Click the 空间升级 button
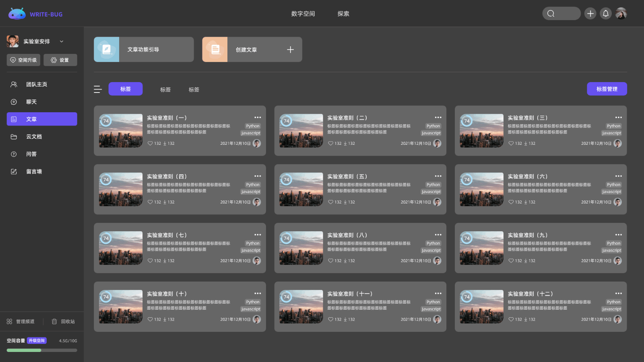The width and height of the screenshot is (644, 362). click(x=23, y=60)
